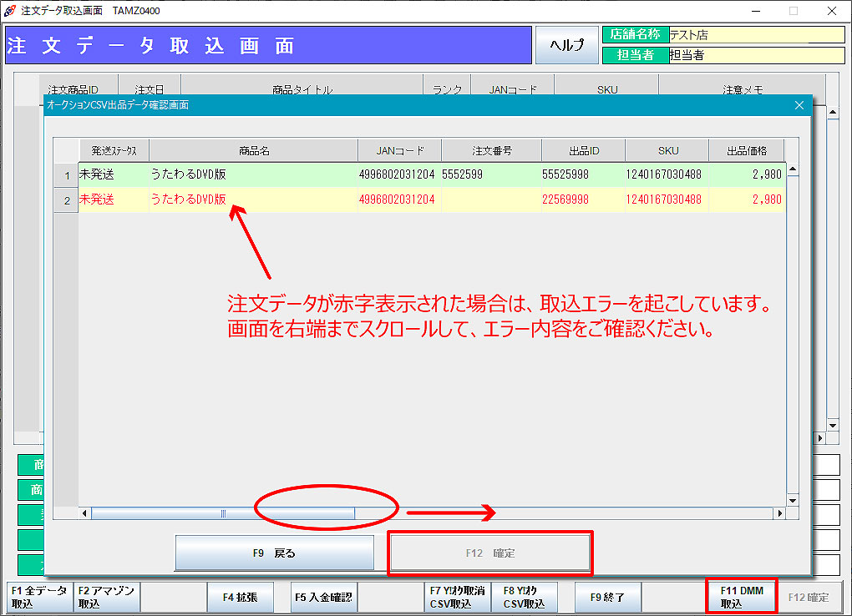Click F8 Y!オク CSV取込 button
The height and width of the screenshot is (616, 852).
point(524,598)
